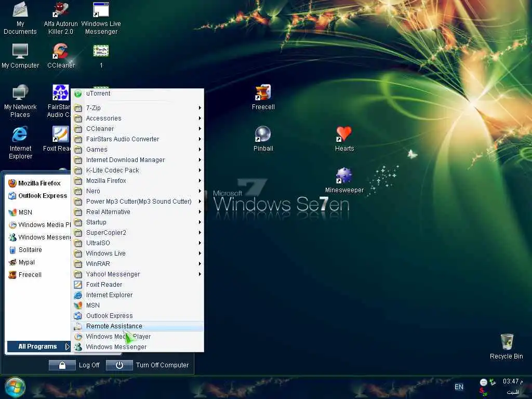Click the Mozilla Firefox icon in Start menu

[12, 183]
